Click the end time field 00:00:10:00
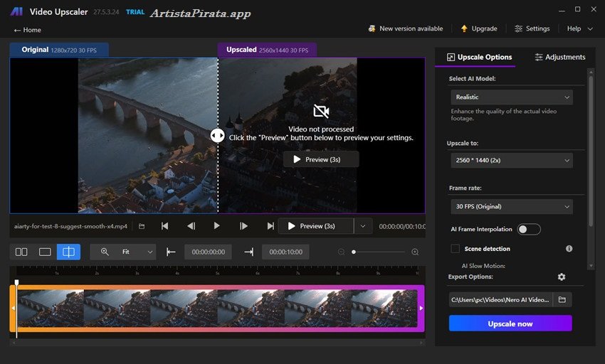 (x=286, y=252)
